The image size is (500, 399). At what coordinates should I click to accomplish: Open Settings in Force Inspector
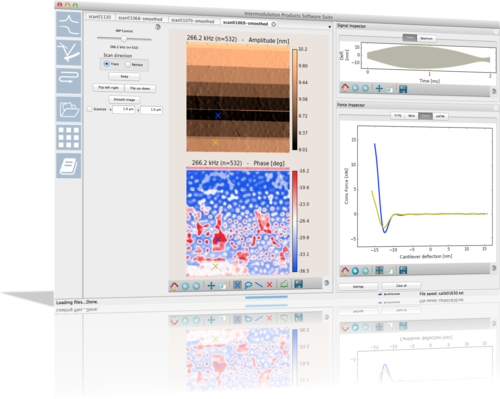click(358, 286)
